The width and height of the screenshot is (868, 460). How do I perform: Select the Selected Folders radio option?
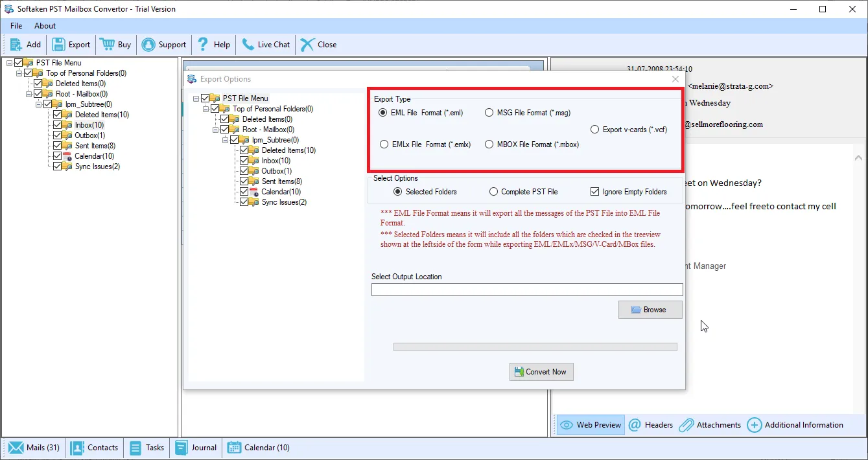click(398, 192)
